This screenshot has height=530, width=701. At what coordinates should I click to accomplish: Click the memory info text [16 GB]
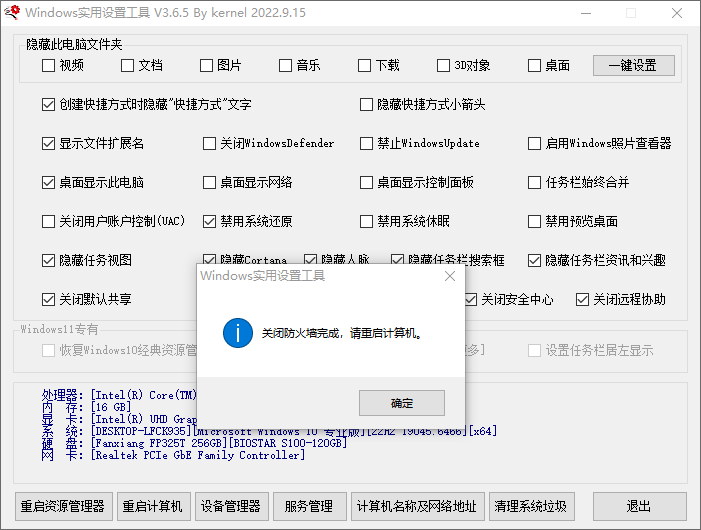111,407
